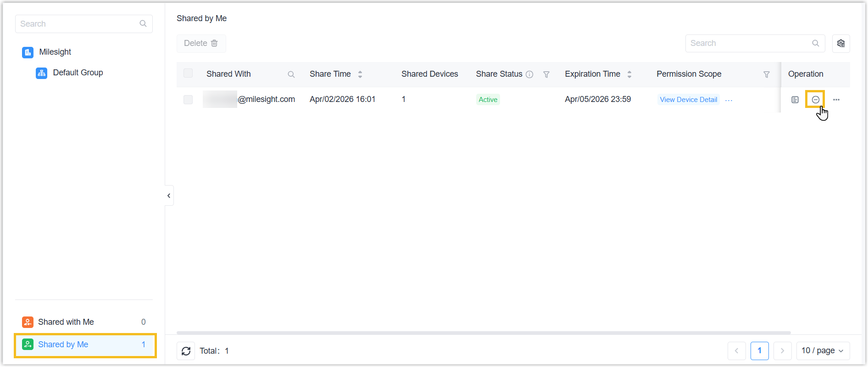Select Shared by Me in sidebar
The image size is (868, 367).
[63, 344]
